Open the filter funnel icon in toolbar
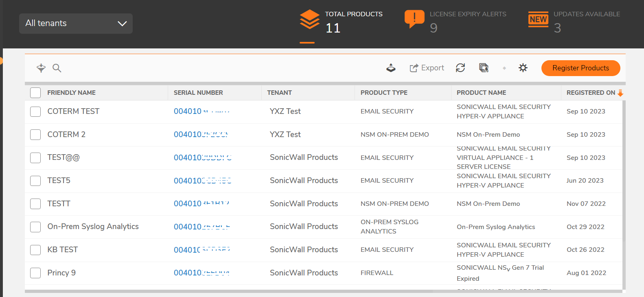This screenshot has width=644, height=297. [41, 68]
